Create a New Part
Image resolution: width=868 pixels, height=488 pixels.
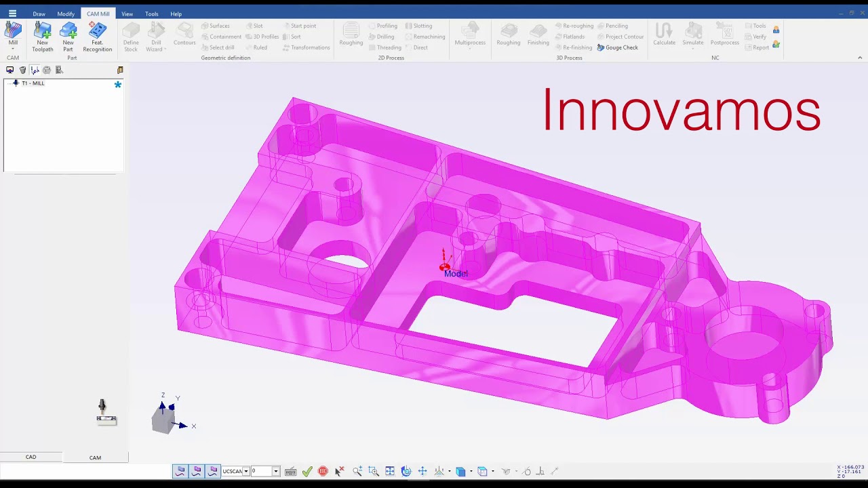(x=68, y=37)
